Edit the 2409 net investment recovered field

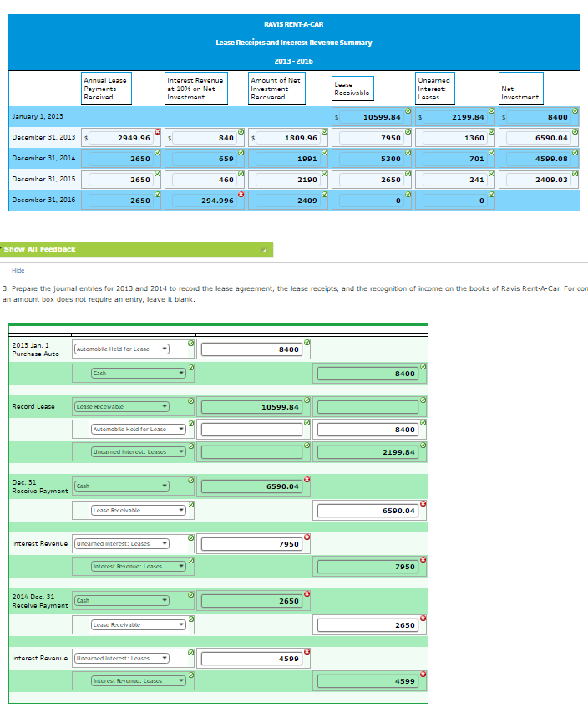288,201
